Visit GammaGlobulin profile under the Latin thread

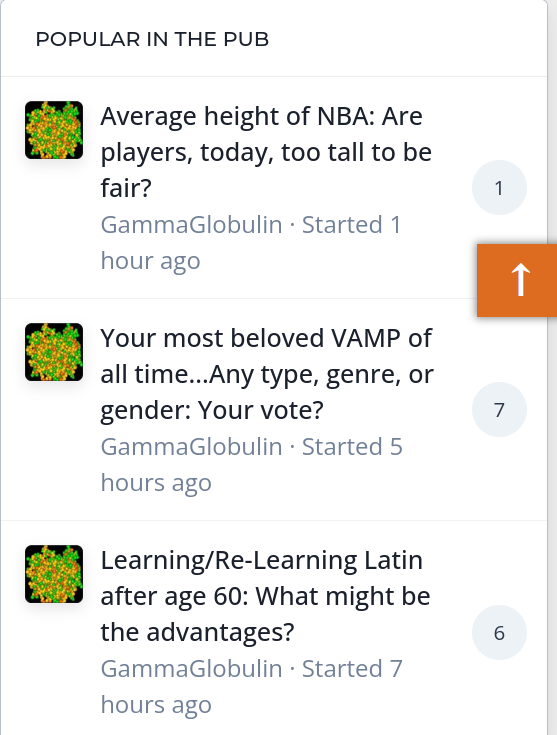pos(191,668)
